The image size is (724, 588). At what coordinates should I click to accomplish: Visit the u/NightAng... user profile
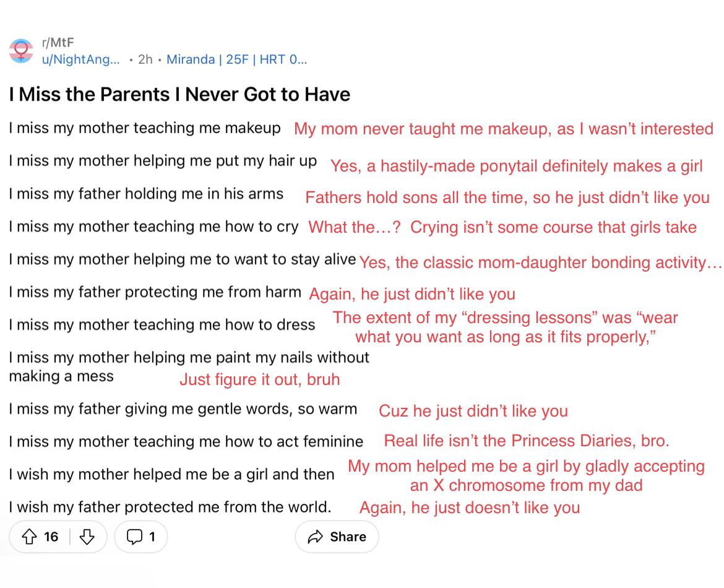tap(80, 59)
